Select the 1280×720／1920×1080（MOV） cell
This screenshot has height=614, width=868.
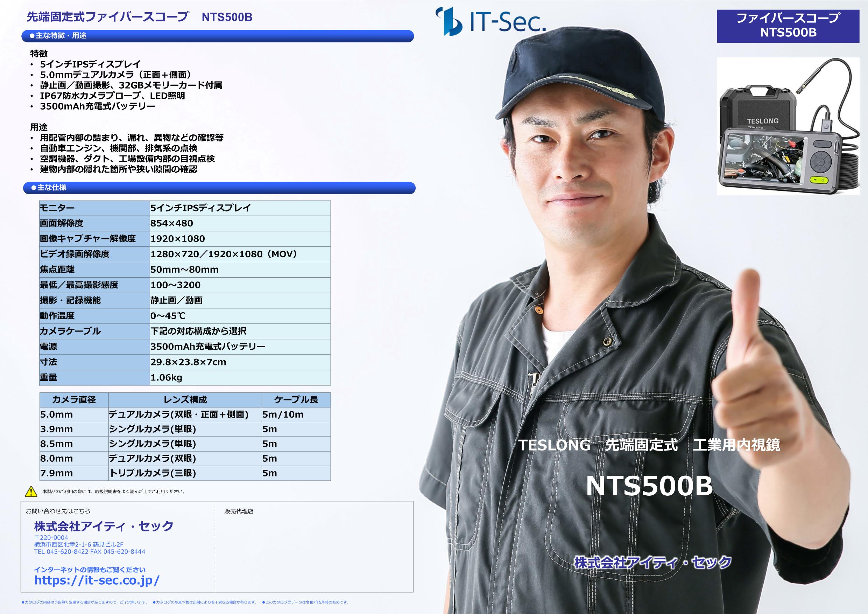click(240, 254)
